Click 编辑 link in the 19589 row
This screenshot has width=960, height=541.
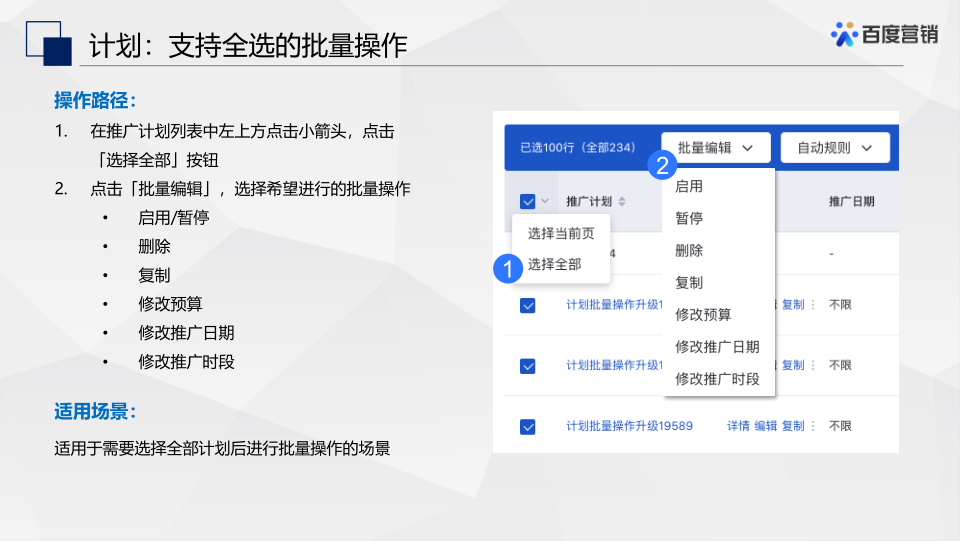click(x=766, y=426)
